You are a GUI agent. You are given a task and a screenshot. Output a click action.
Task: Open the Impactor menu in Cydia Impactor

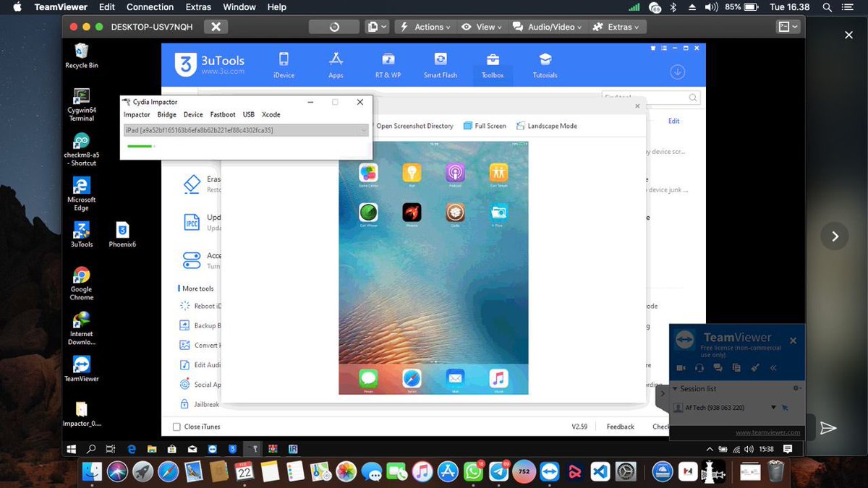click(137, 114)
